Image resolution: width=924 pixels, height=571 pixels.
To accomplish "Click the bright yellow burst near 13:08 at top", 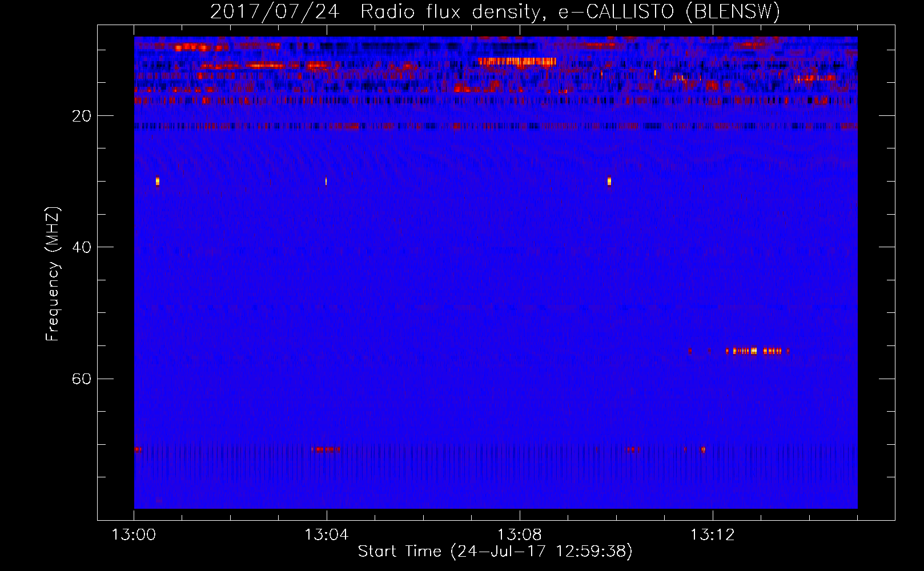I will click(517, 61).
